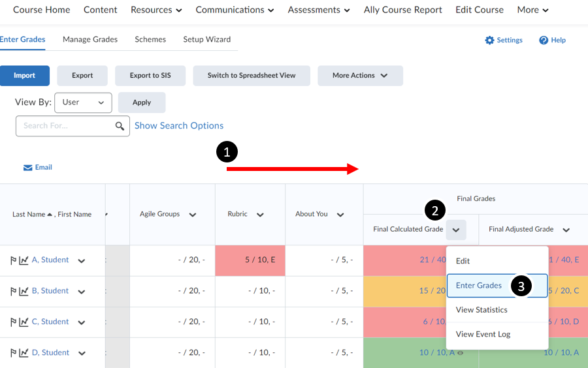
Task: Open the Rubric column dropdown arrow
Action: [x=260, y=215]
